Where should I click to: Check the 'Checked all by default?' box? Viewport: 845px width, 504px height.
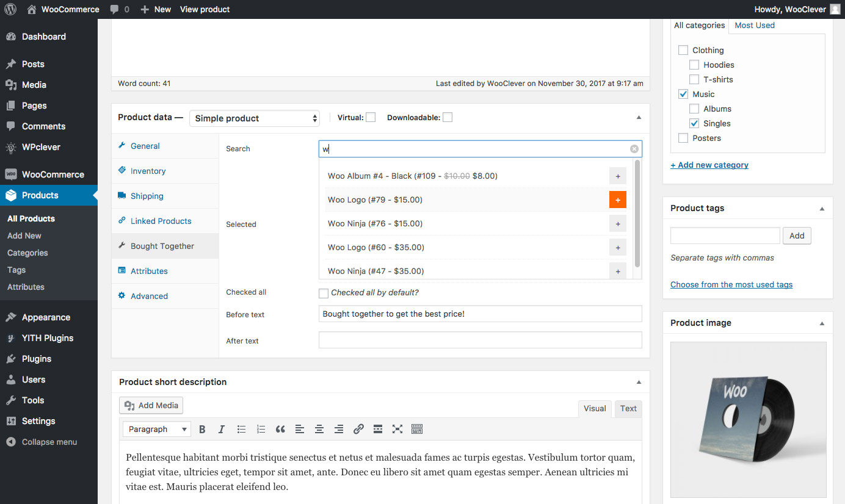[324, 293]
